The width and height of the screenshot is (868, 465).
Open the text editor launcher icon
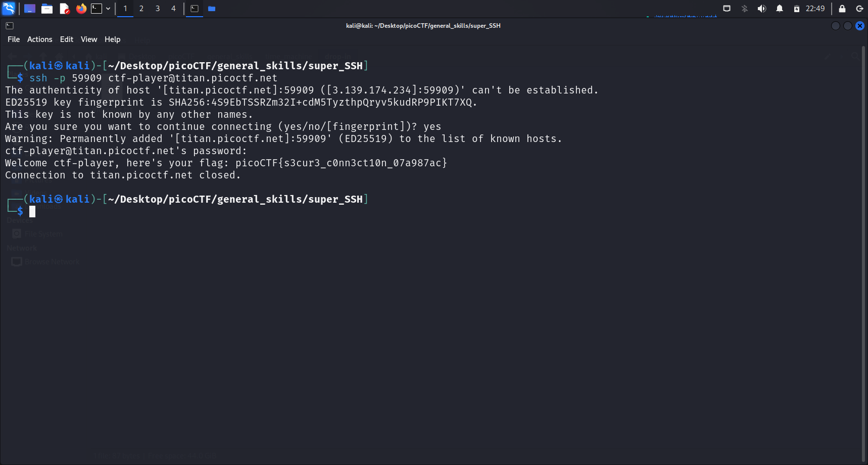click(x=64, y=9)
